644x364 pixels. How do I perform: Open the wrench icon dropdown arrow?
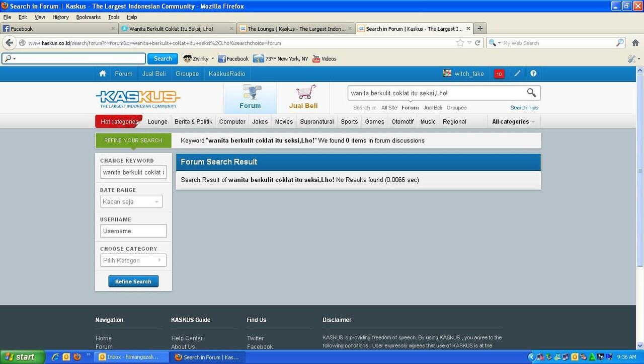(639, 59)
